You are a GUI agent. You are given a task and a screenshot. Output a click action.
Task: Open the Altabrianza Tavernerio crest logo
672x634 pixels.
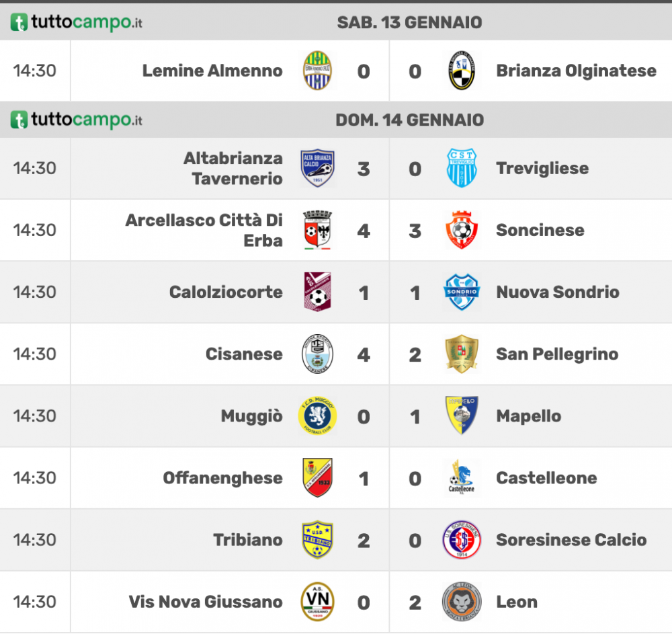click(x=318, y=168)
